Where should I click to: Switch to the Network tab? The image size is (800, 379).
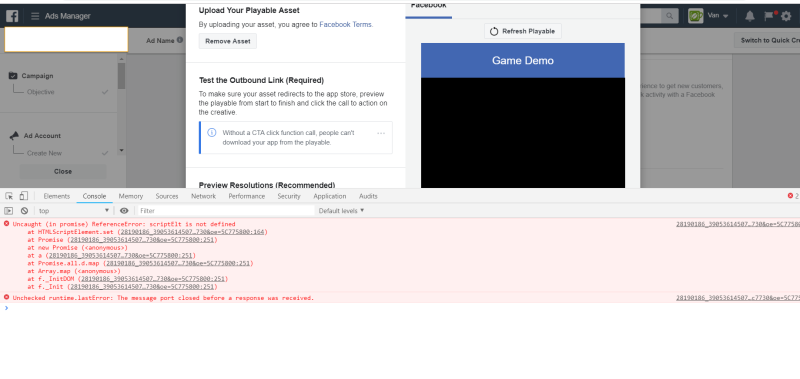[x=204, y=196]
